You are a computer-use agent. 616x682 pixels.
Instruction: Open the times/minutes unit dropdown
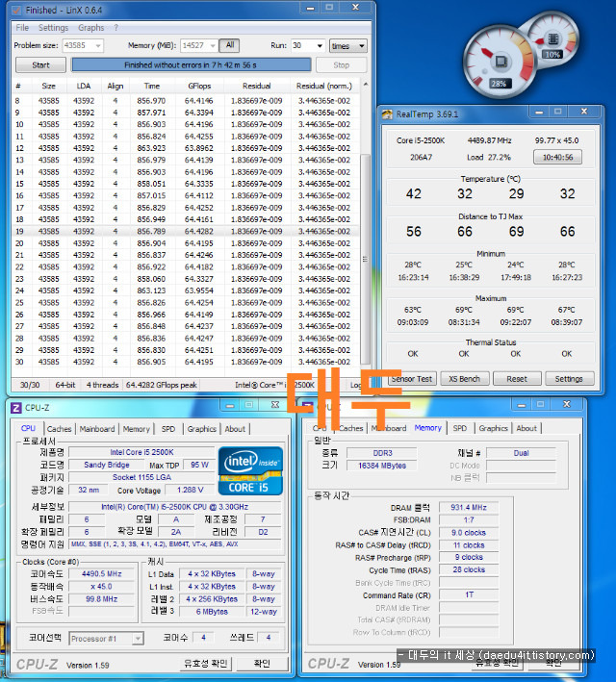pos(347,45)
